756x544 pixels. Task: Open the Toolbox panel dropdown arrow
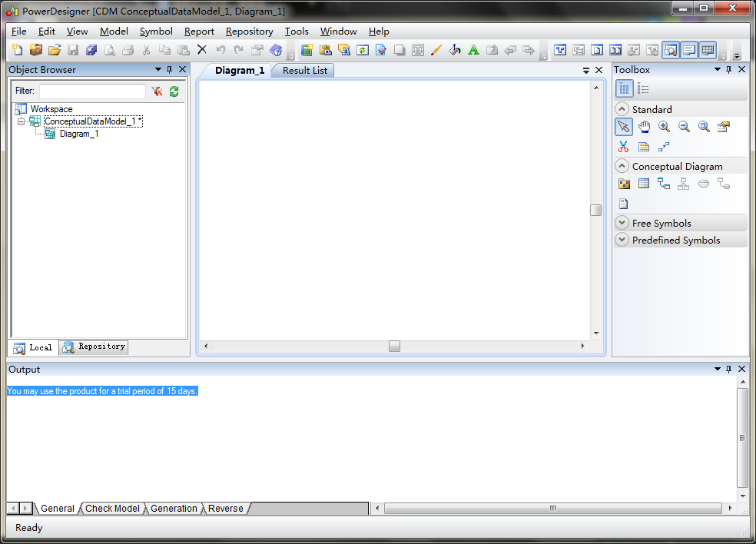tap(717, 69)
